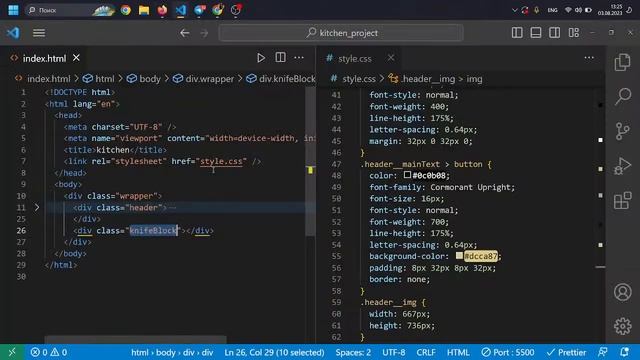Change language mode from HTML
640x360 pixels.
coord(458,352)
